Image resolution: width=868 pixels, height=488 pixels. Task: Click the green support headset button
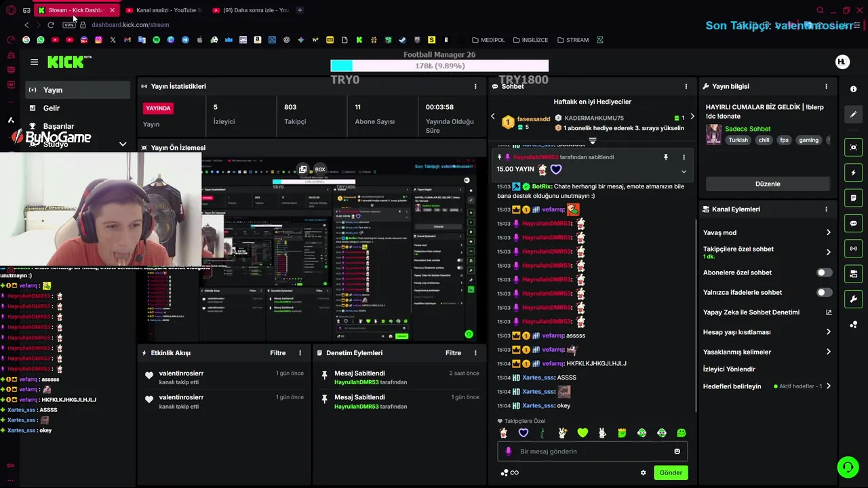848,467
